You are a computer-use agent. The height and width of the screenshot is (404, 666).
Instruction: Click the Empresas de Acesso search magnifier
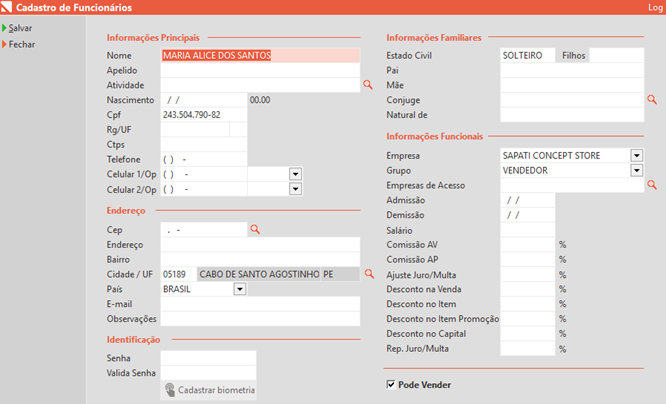tap(652, 185)
